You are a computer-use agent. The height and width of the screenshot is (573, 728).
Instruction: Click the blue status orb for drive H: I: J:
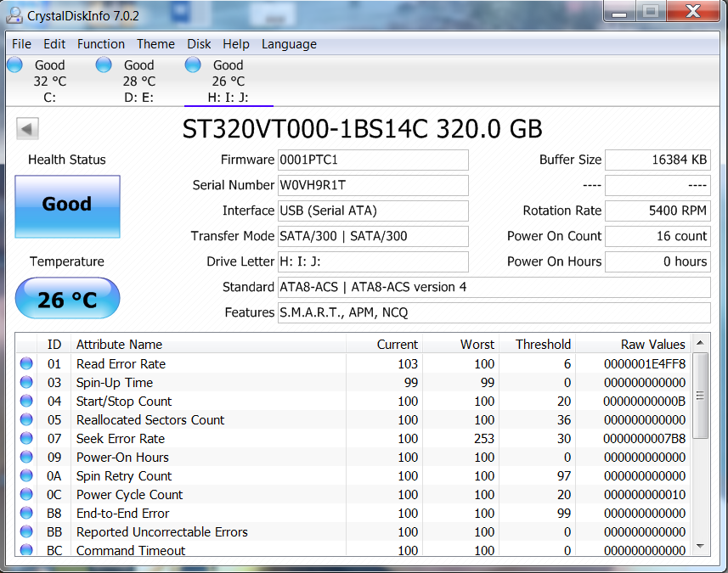coord(193,65)
